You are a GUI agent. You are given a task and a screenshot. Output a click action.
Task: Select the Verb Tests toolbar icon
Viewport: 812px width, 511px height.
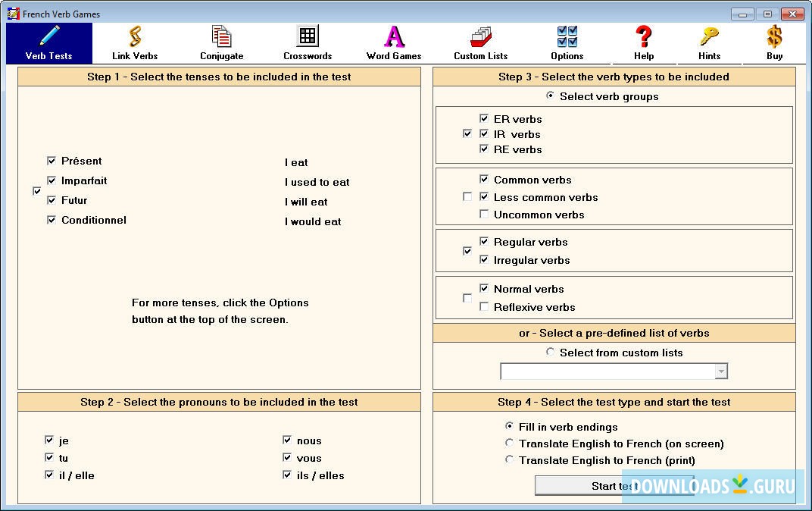click(x=48, y=43)
